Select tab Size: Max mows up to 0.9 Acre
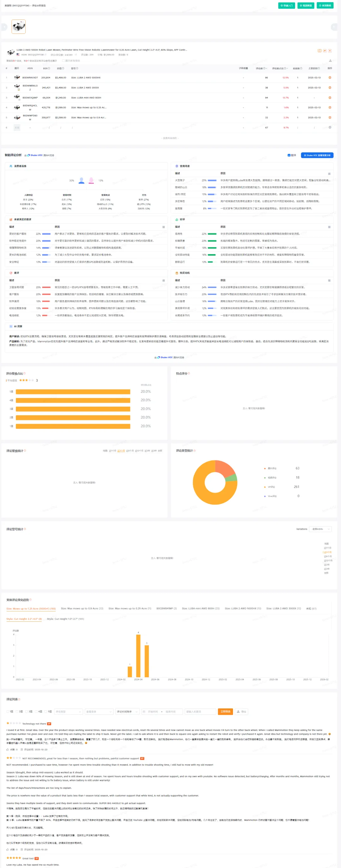Viewport: 341px width, 868px height. click(x=82, y=609)
